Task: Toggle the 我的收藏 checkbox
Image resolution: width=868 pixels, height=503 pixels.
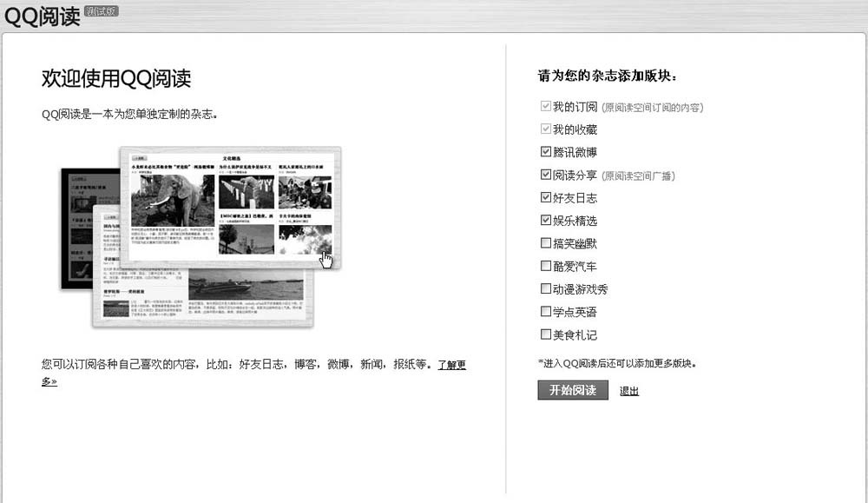Action: click(545, 129)
